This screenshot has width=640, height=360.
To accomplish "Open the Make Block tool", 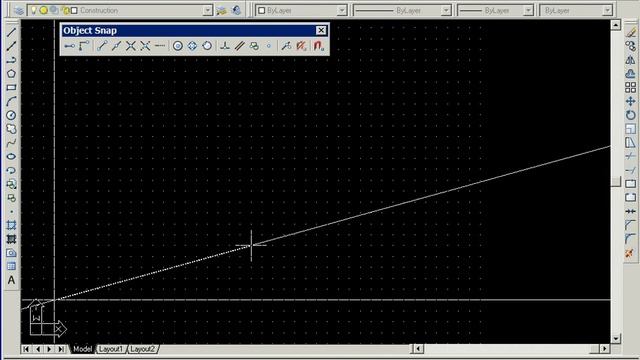I will pyautogui.click(x=11, y=198).
